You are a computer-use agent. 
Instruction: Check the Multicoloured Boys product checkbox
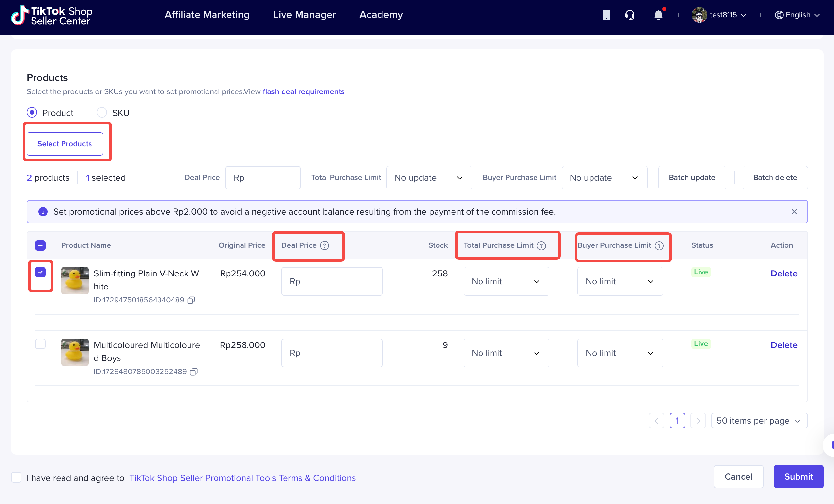pos(40,344)
